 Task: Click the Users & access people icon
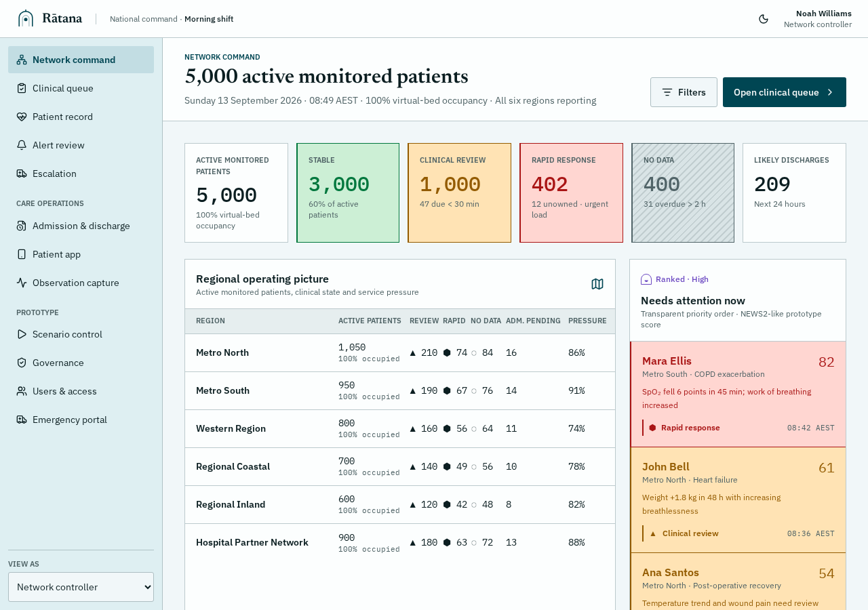22,391
